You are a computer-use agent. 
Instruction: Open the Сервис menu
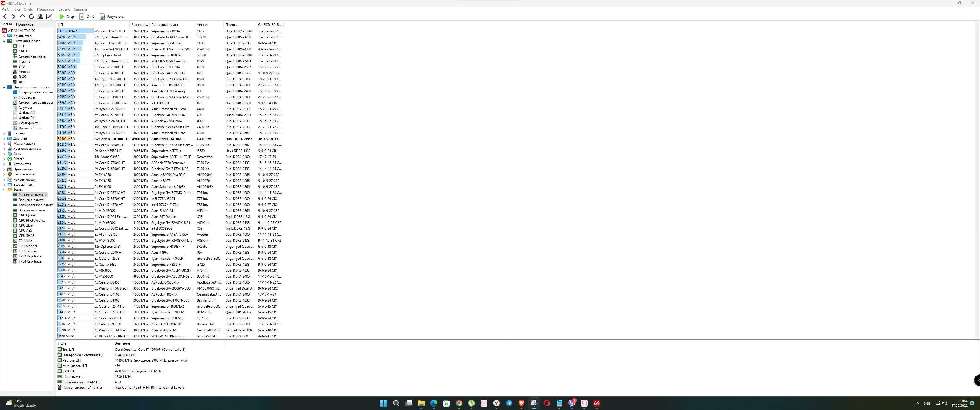[64, 9]
